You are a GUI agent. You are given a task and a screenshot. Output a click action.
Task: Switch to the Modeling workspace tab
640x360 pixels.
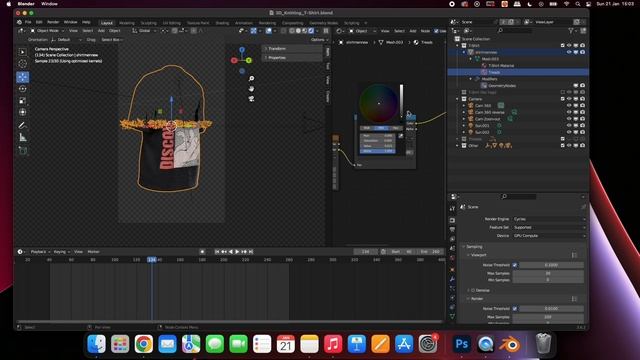pos(127,23)
